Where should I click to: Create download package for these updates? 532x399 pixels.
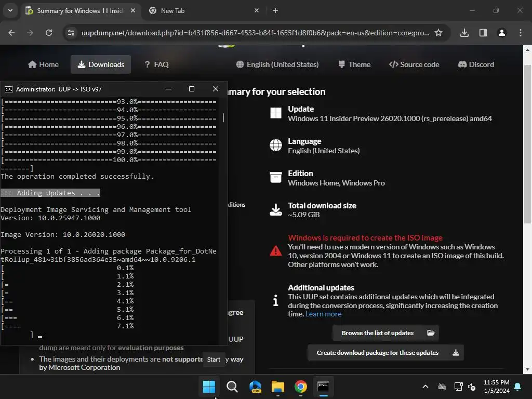pyautogui.click(x=385, y=353)
